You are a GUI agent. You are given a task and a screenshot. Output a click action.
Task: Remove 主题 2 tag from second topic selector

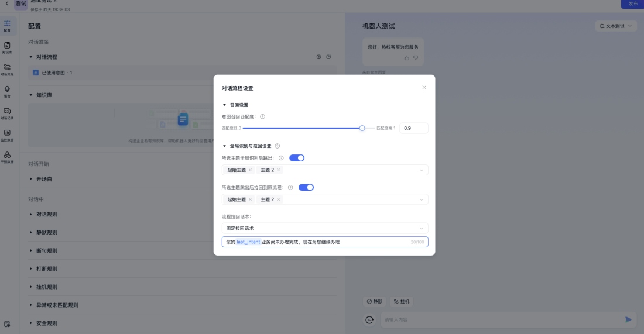[x=279, y=199]
